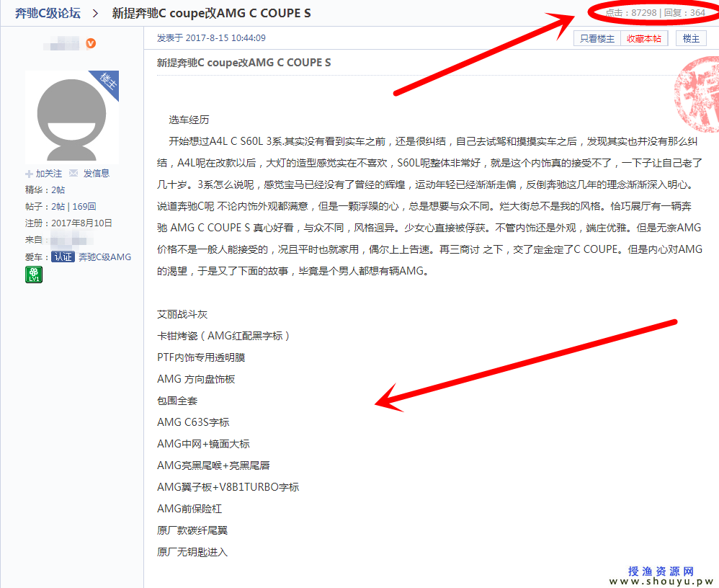719x588 pixels.
Task: Click the AMG 方向盘饰板 line
Action: pyautogui.click(x=196, y=379)
